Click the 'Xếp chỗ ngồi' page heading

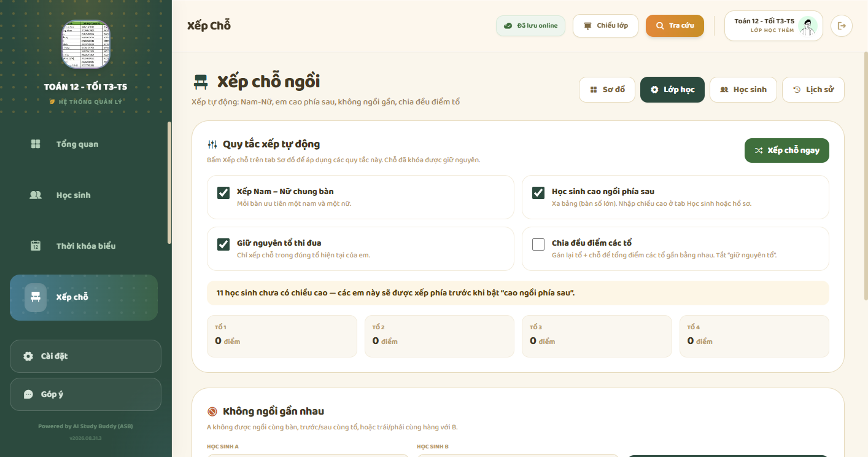[268, 82]
